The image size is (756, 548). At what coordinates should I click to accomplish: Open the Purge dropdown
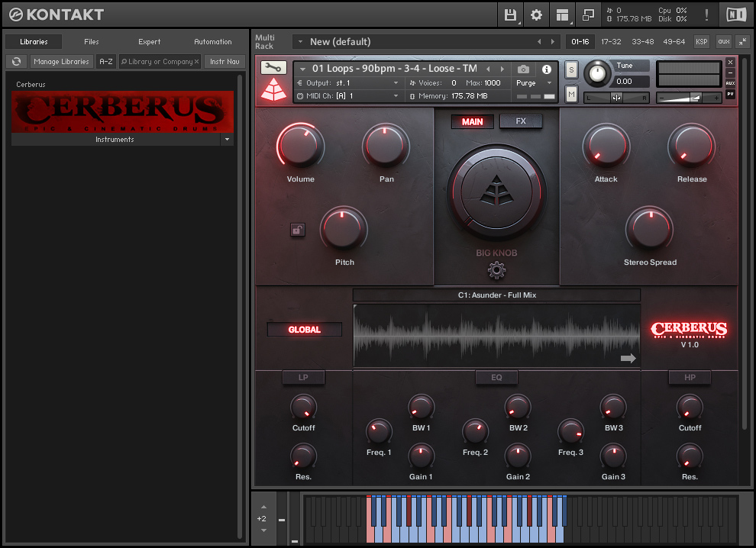[535, 83]
